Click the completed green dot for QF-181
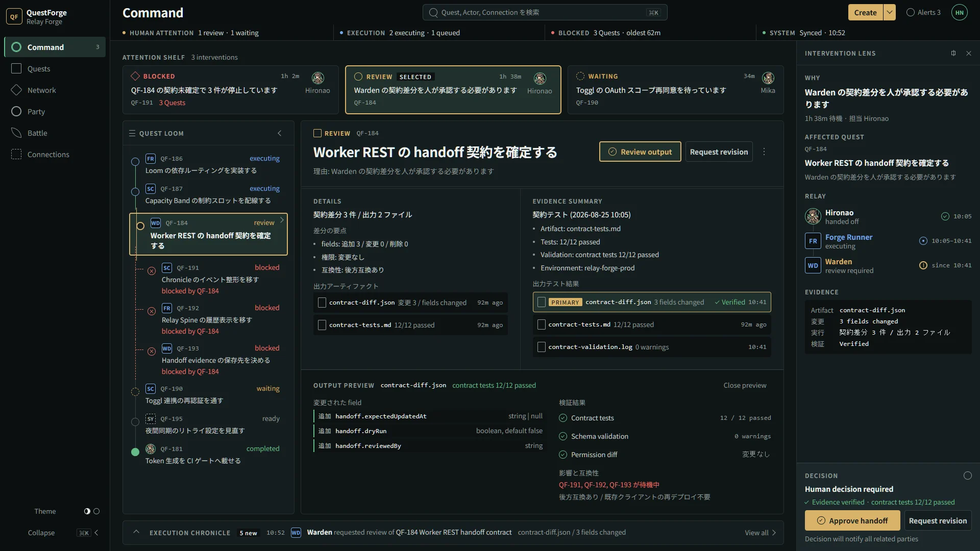The image size is (980, 551). point(135,452)
